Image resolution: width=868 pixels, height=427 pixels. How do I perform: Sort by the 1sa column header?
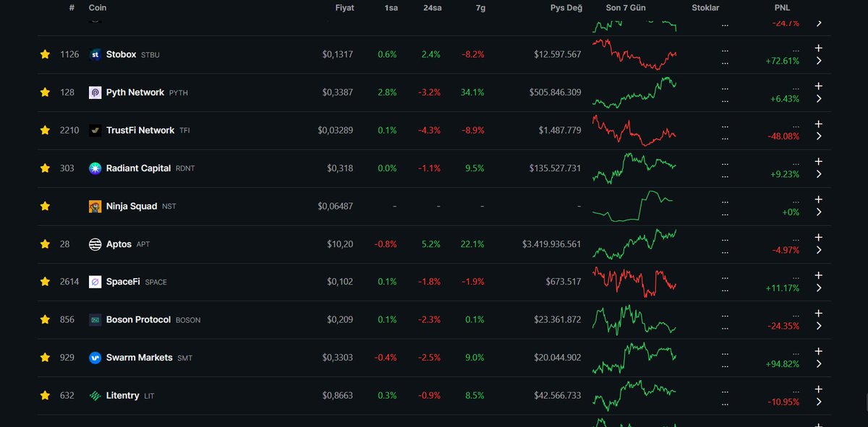click(390, 8)
